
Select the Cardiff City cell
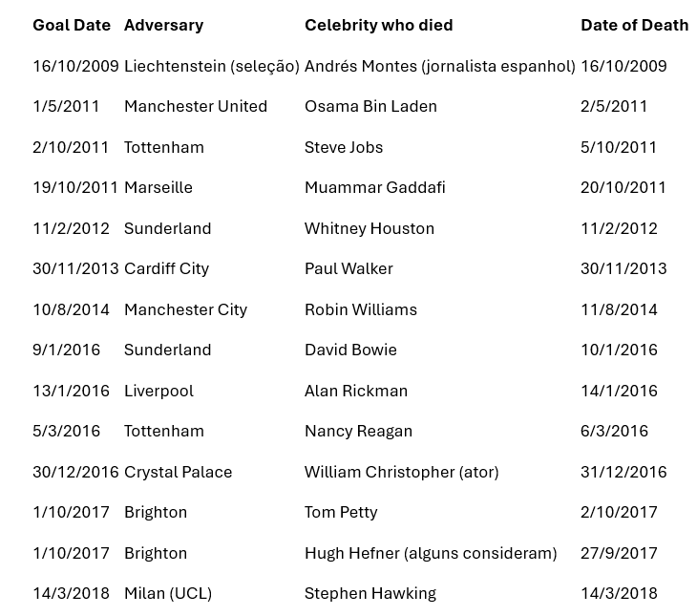(166, 269)
